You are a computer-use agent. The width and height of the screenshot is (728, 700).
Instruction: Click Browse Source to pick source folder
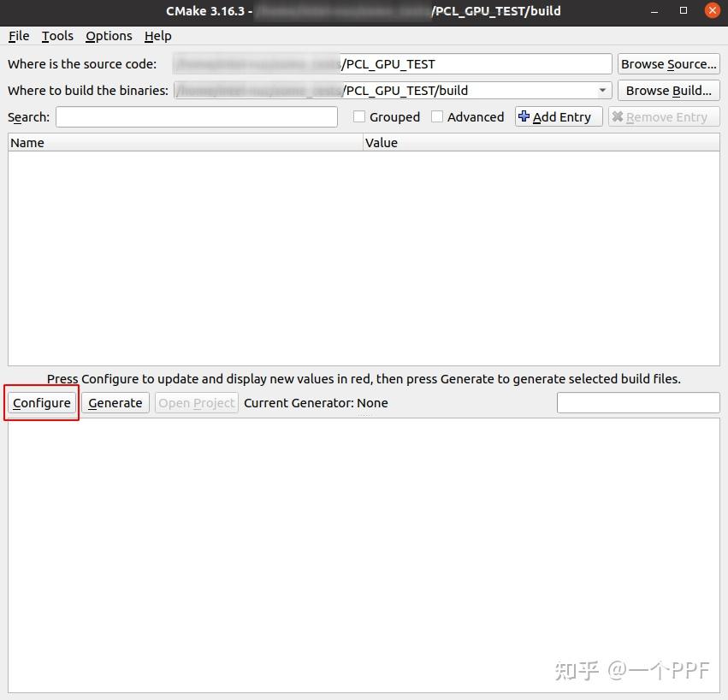click(668, 63)
